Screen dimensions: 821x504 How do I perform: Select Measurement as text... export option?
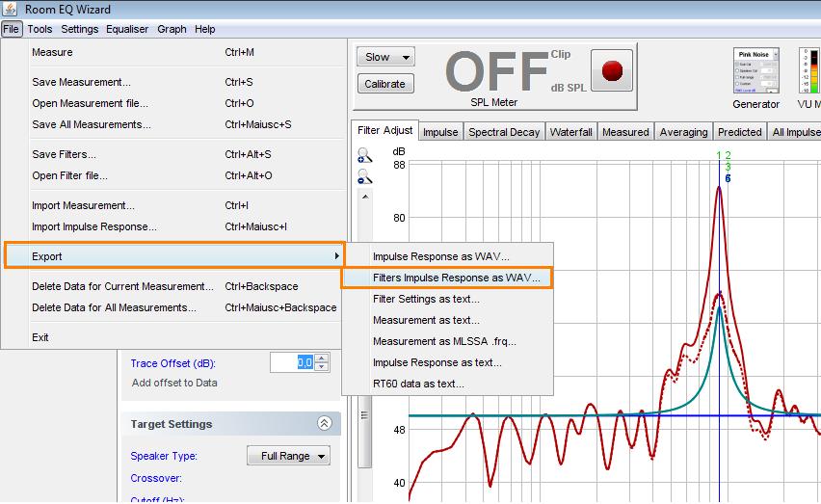click(448, 320)
